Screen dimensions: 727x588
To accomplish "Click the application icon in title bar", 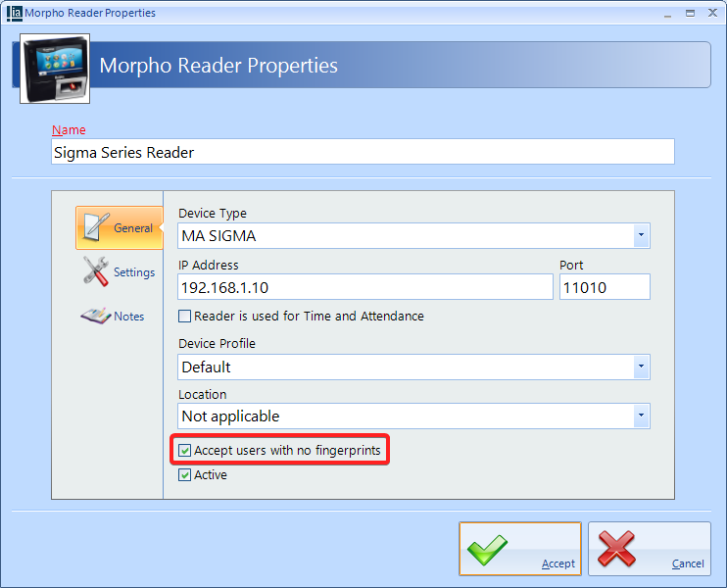I will (x=15, y=13).
